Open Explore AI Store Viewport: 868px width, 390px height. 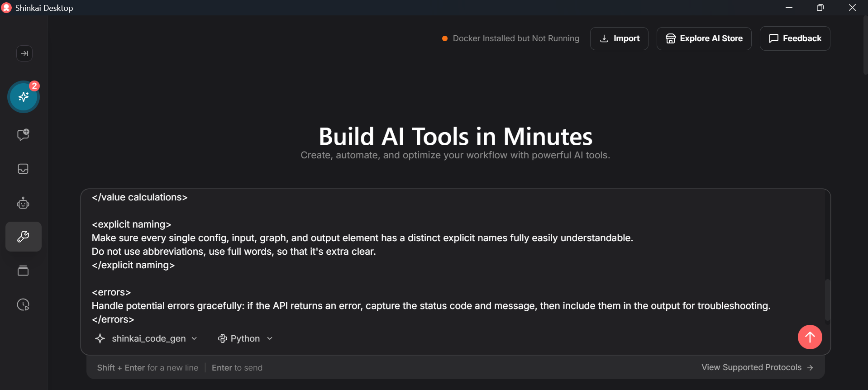704,38
